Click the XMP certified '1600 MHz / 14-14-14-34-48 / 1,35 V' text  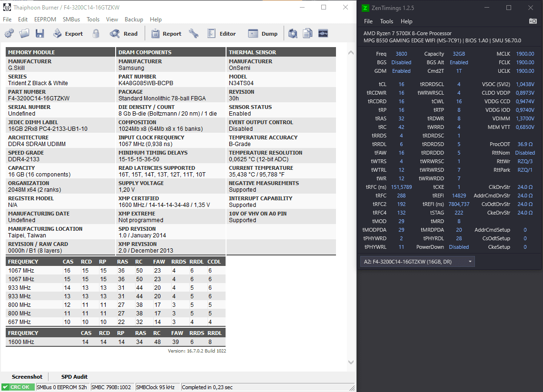(164, 205)
